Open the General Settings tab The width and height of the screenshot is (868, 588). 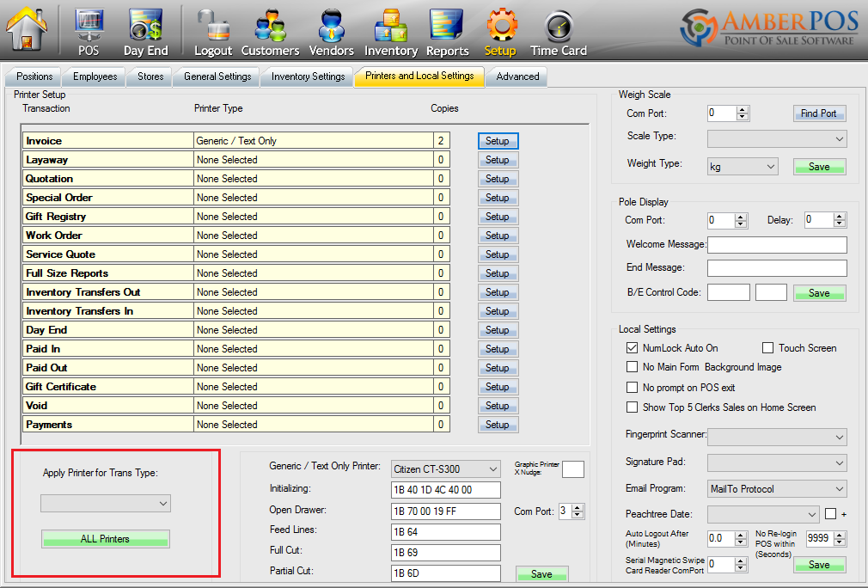click(x=217, y=77)
